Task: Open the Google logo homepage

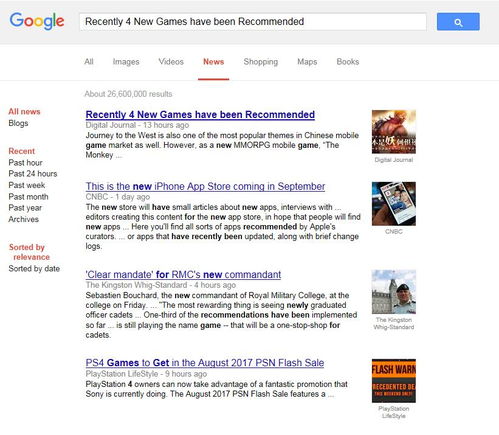Action: pyautogui.click(x=37, y=21)
